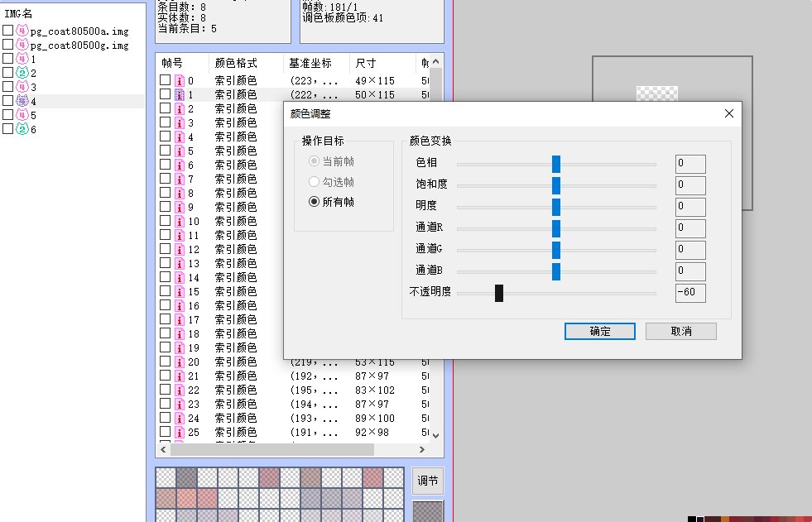
Task: Click the 不透明度 slider handle
Action: point(499,293)
